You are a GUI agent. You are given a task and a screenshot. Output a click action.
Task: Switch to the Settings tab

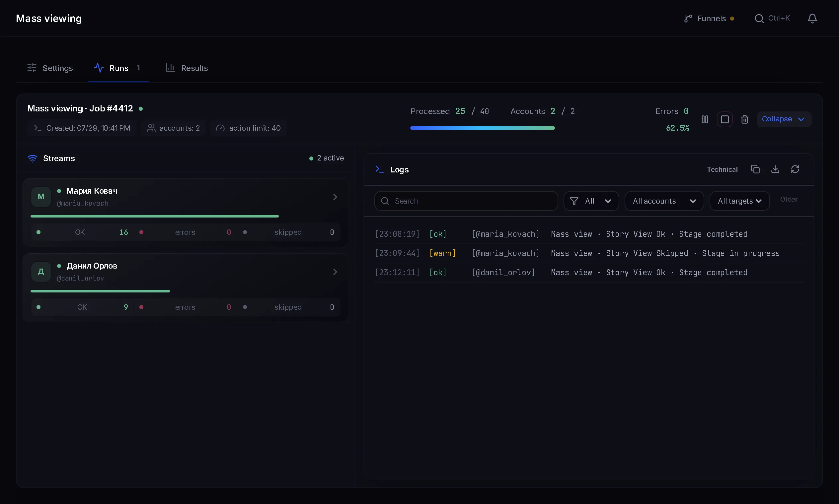tap(50, 68)
